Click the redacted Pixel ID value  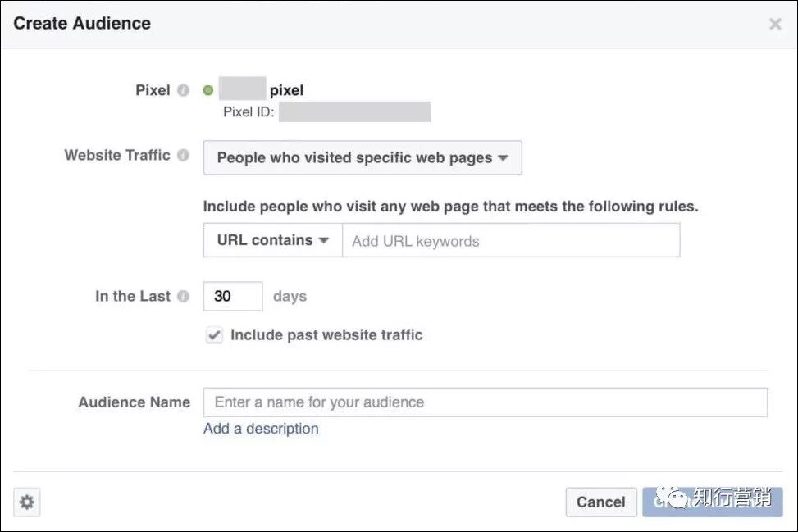coord(355,112)
